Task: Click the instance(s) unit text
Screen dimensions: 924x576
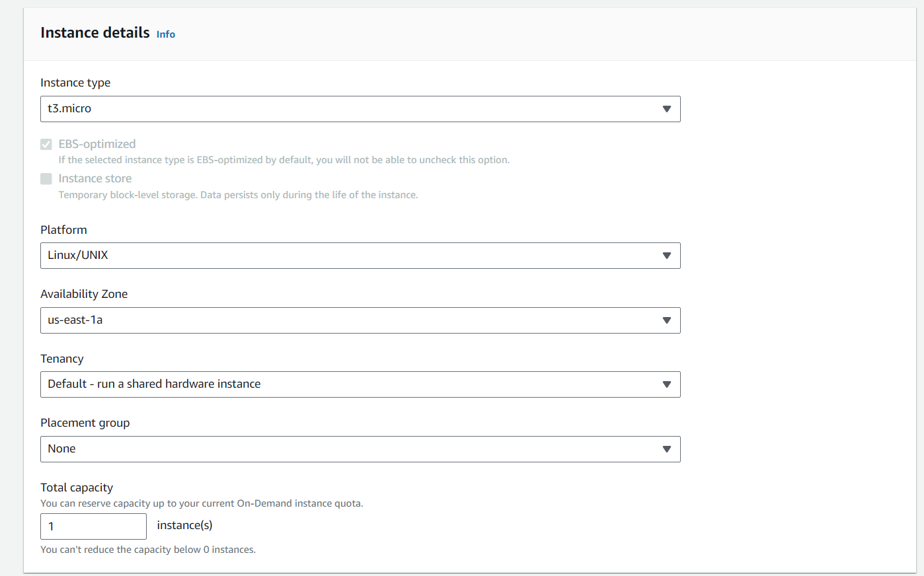Action: [x=184, y=525]
